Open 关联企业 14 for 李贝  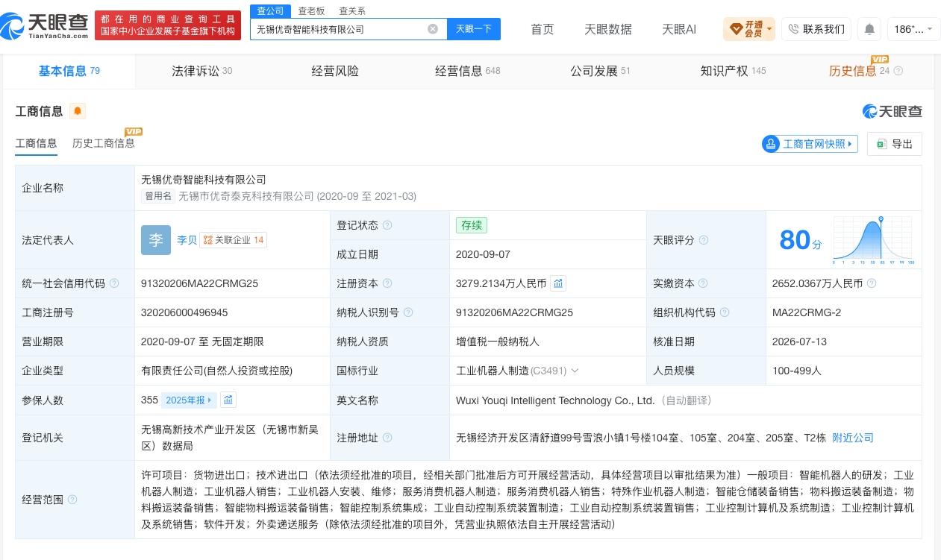click(234, 240)
